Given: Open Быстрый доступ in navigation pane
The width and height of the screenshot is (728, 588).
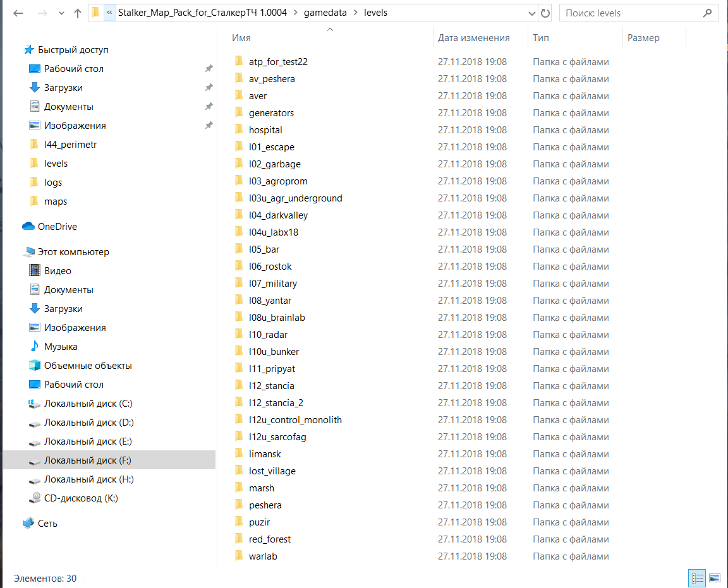Looking at the screenshot, I should point(73,50).
